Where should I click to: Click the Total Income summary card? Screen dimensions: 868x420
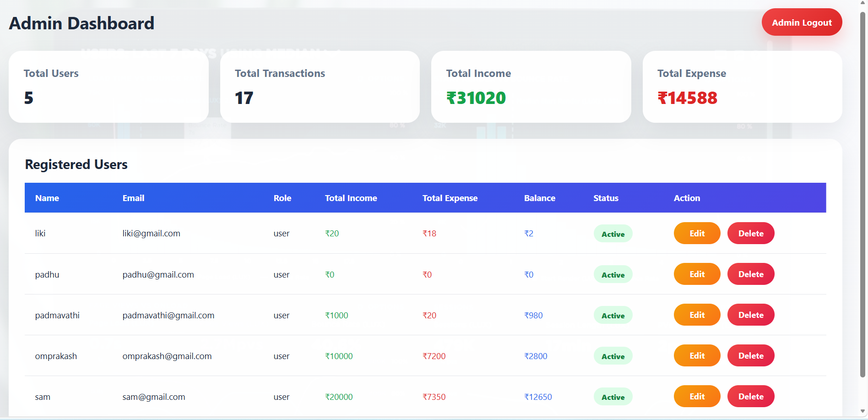pyautogui.click(x=531, y=87)
